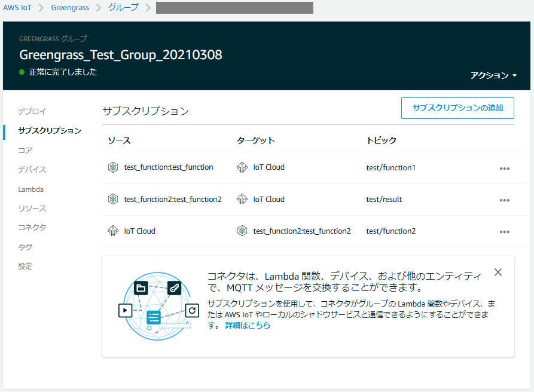Go to AWS IoT breadcrumb
The width and height of the screenshot is (534, 392).
pyautogui.click(x=17, y=8)
